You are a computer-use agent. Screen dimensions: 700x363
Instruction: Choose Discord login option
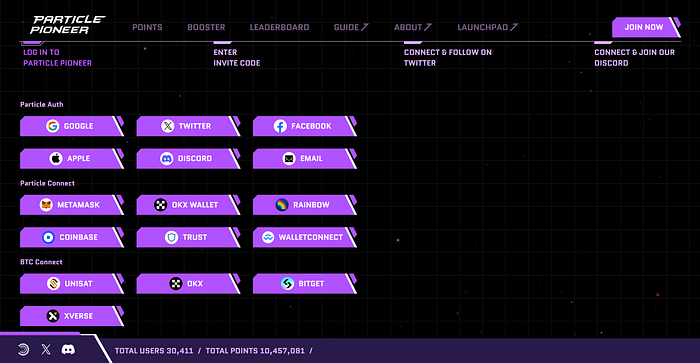(188, 159)
